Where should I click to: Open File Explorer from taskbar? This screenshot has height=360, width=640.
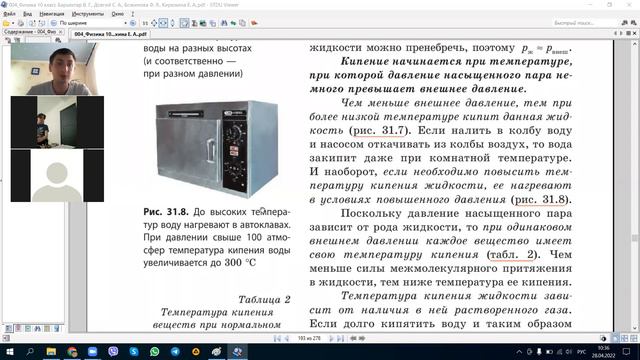pos(51,351)
